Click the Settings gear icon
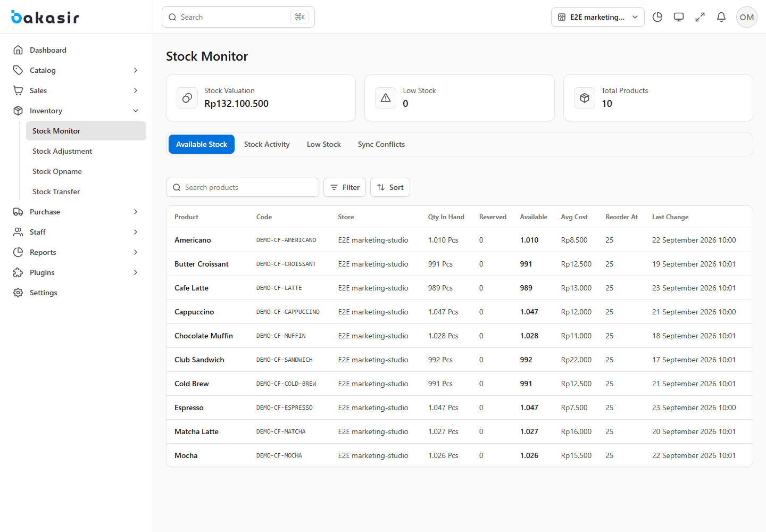 (x=18, y=293)
